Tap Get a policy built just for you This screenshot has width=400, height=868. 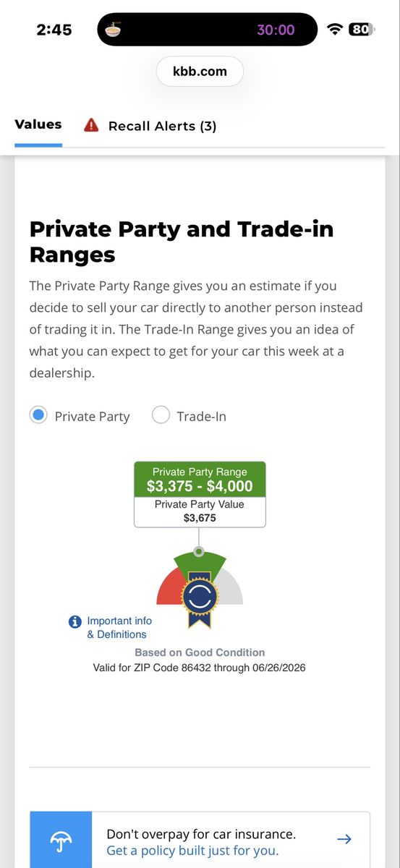(x=192, y=851)
